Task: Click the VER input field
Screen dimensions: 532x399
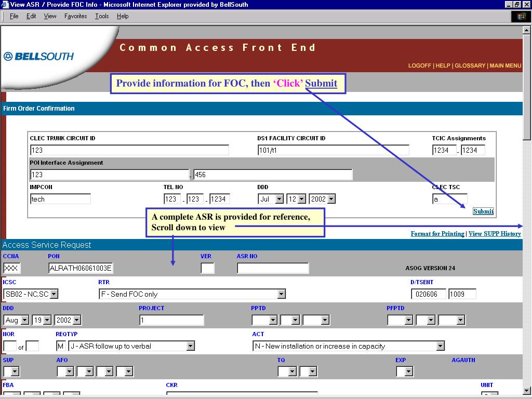Action: (208, 268)
